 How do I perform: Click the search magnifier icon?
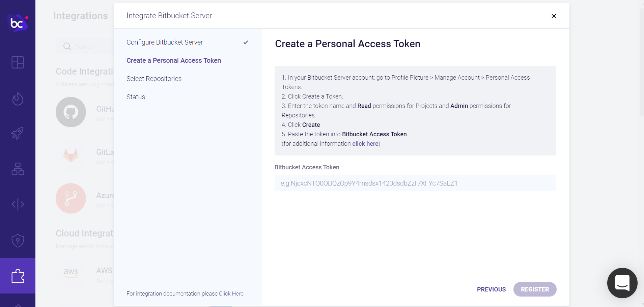67,46
